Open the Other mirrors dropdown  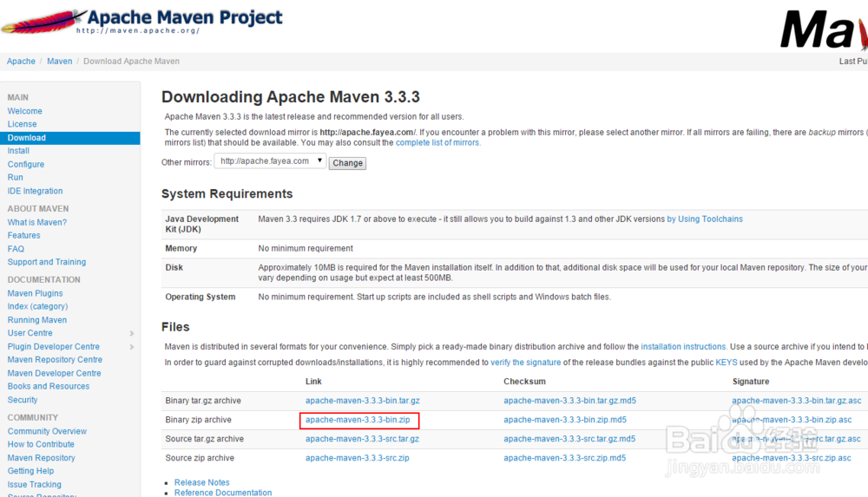270,161
